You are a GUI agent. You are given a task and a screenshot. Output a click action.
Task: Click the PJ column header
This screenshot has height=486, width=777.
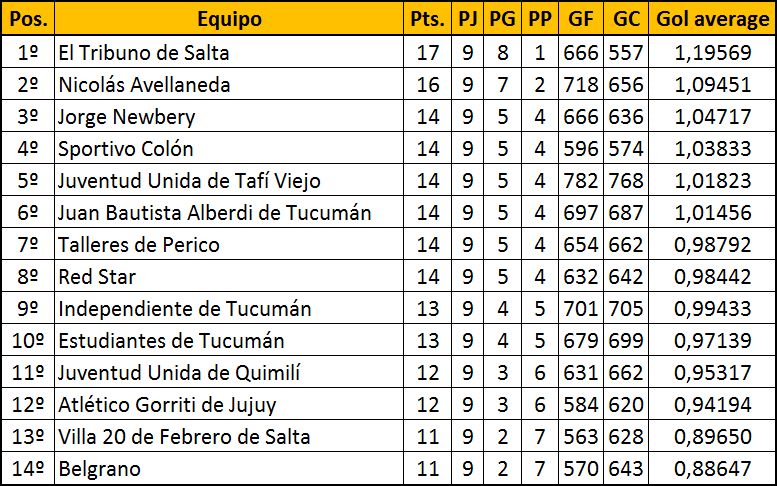(x=468, y=19)
